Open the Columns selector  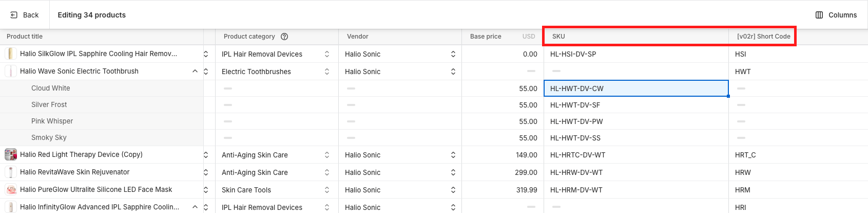pos(836,15)
